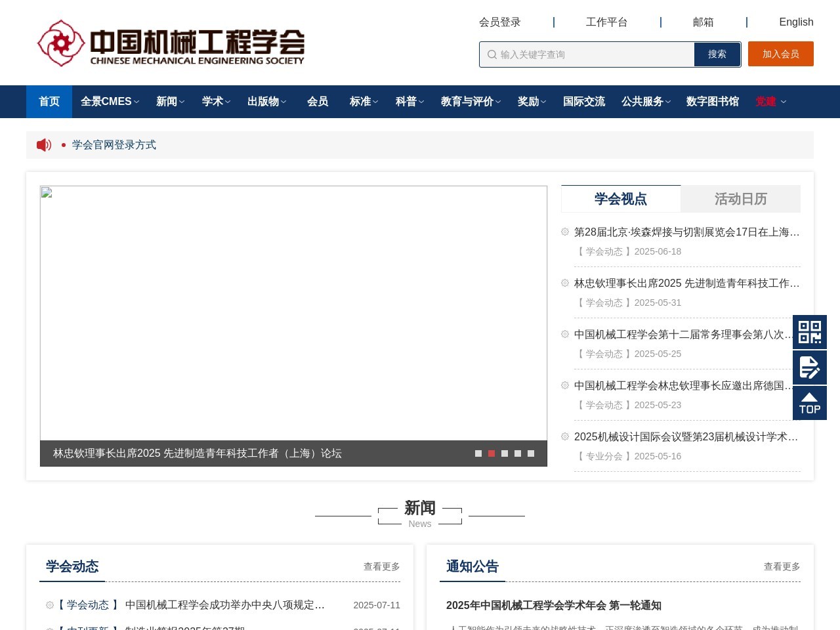The height and width of the screenshot is (630, 840).
Task: Click the gear icon beside 中央八项规定 news item
Action: (x=49, y=604)
